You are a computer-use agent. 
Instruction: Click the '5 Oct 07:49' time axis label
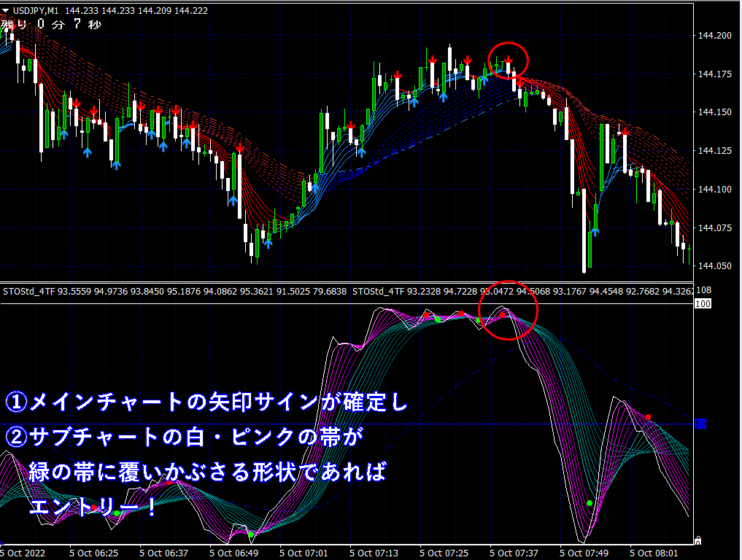click(584, 553)
